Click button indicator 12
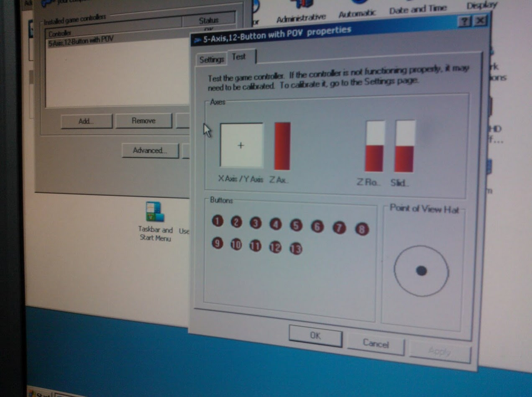532x397 pixels. click(275, 248)
